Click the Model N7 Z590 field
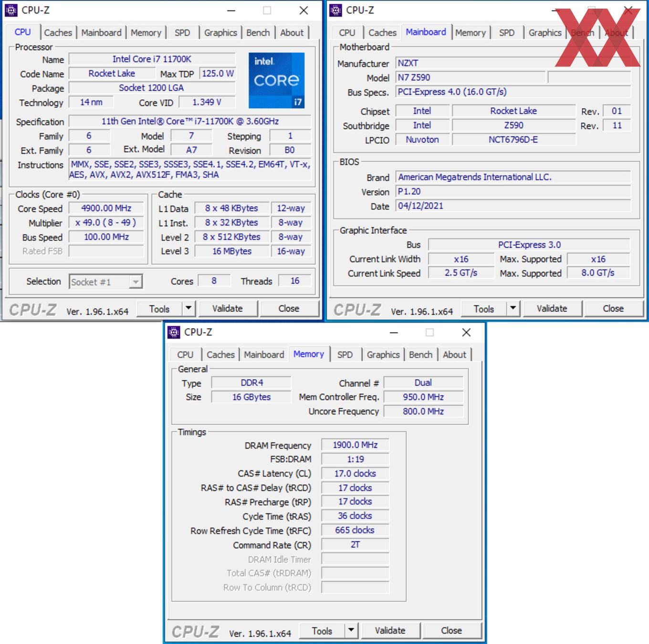Image resolution: width=649 pixels, height=644 pixels. (471, 78)
